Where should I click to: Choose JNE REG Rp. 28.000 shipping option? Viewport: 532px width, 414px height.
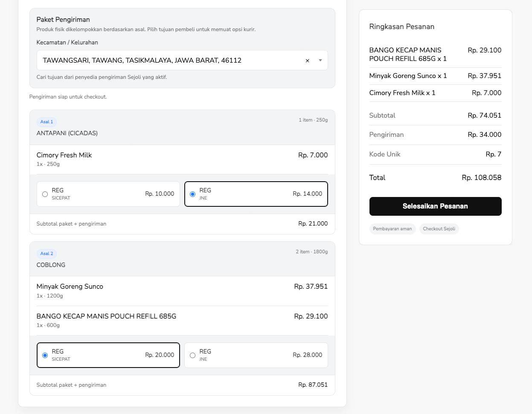(256, 355)
